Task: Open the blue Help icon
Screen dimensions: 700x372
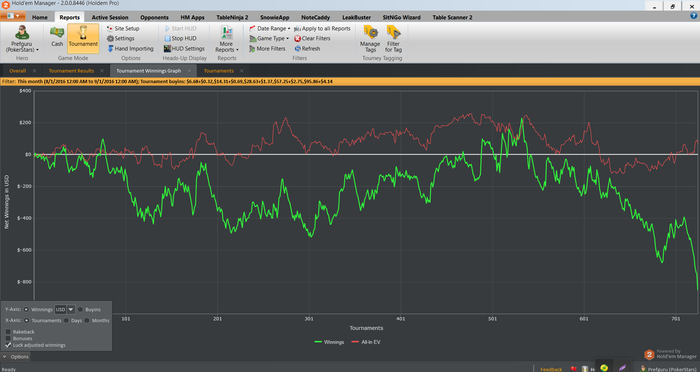Action: point(693,16)
